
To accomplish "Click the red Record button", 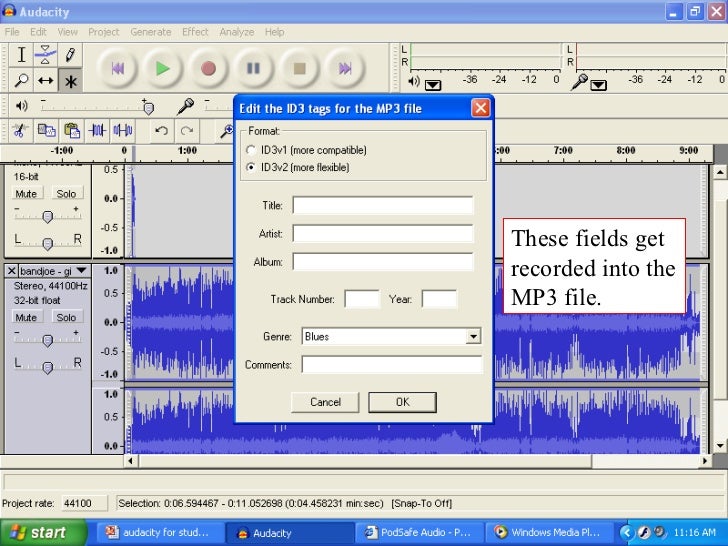I will tap(208, 69).
